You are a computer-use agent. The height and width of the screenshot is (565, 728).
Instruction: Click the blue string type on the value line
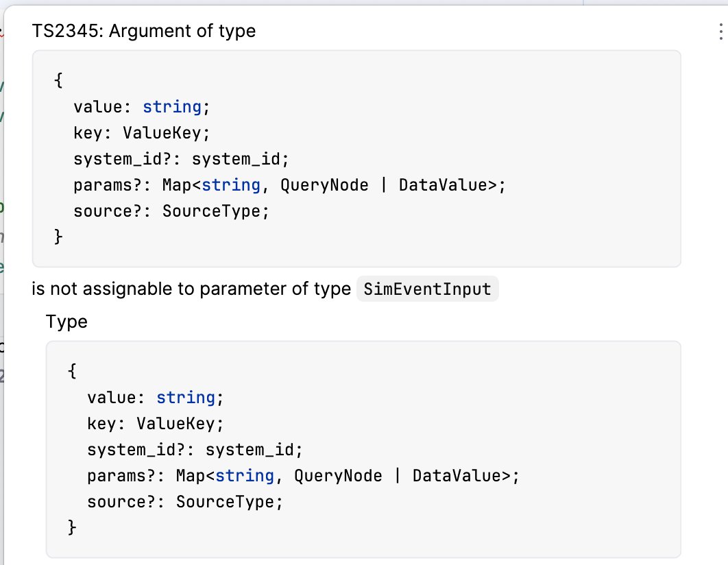171,106
